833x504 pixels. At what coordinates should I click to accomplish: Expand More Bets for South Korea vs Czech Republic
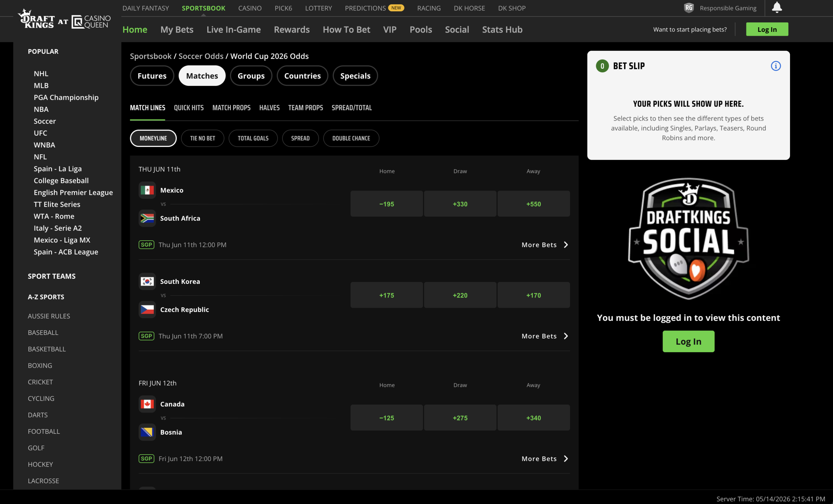[x=545, y=336]
